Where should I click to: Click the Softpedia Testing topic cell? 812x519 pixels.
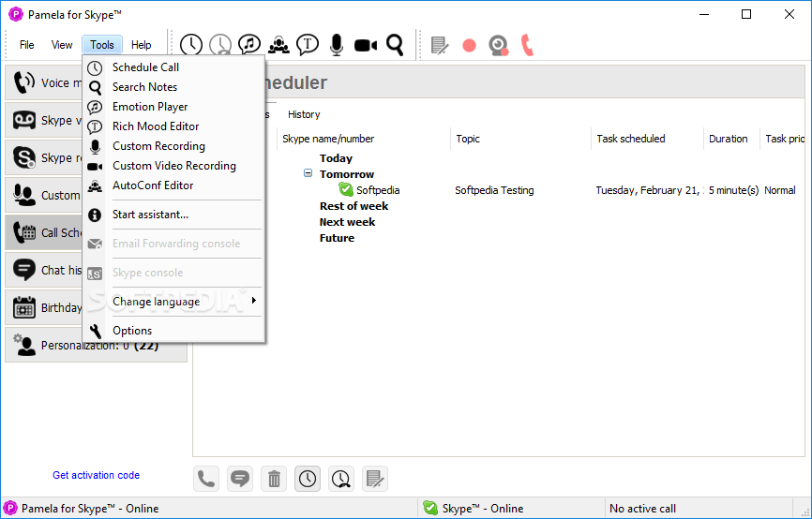pos(494,190)
